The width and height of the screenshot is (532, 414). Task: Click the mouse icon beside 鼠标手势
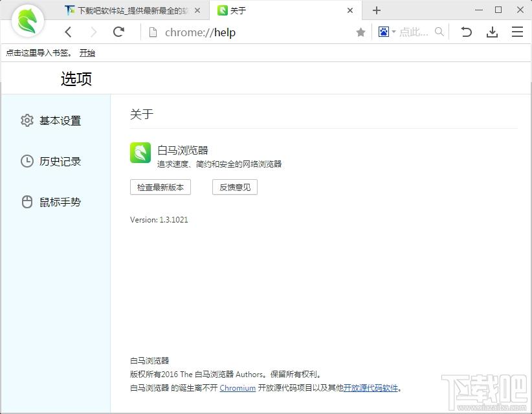point(27,202)
